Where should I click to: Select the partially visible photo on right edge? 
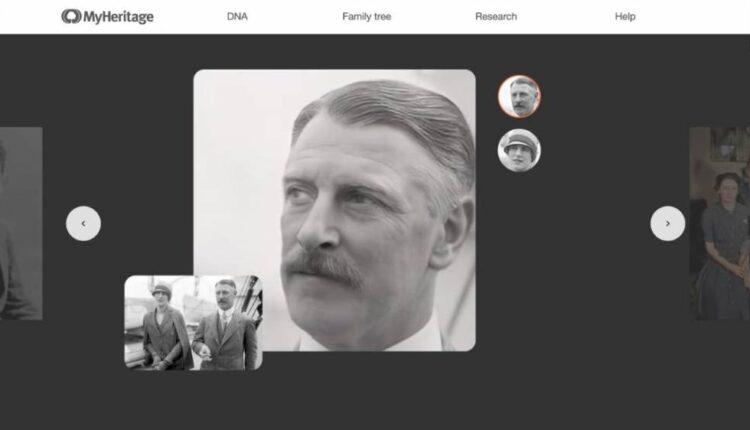(x=720, y=223)
